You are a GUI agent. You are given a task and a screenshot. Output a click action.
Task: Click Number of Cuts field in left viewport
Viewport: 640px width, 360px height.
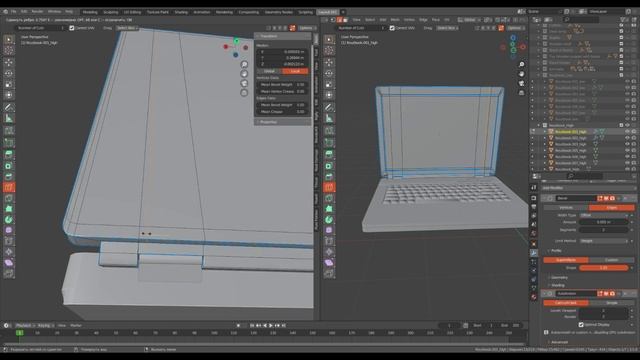40,28
